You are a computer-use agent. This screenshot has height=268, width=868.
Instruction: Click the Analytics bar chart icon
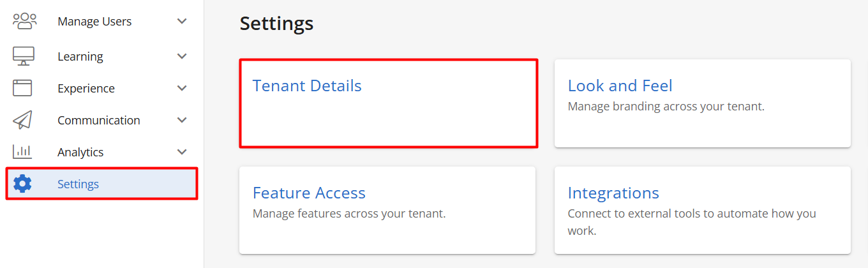[x=22, y=152]
